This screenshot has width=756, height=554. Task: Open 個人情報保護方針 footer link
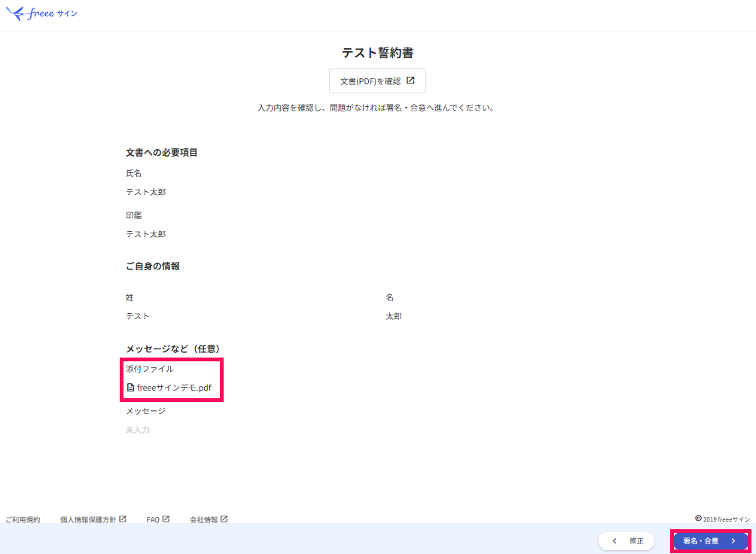pyautogui.click(x=88, y=520)
